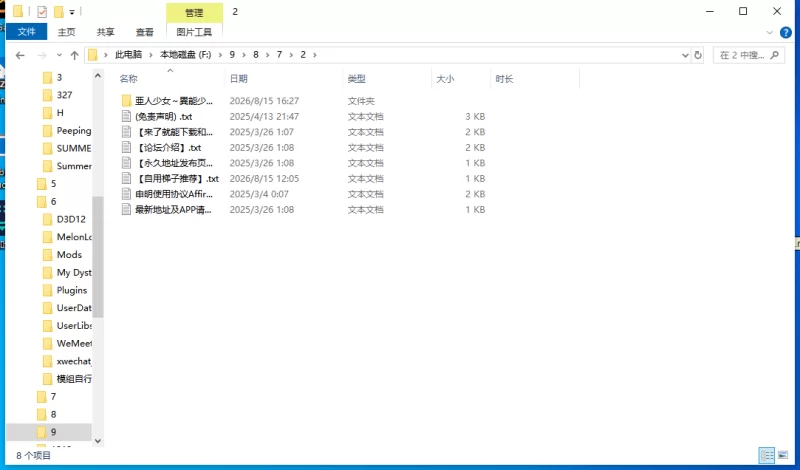Sort files by the 名称 column
Screen dimensions: 800x470
pos(129,79)
